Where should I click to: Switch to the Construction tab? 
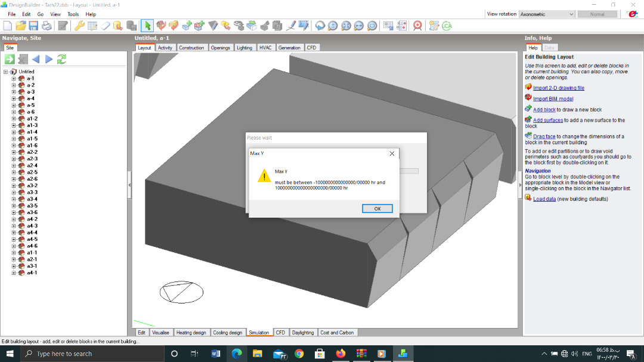tap(191, 48)
